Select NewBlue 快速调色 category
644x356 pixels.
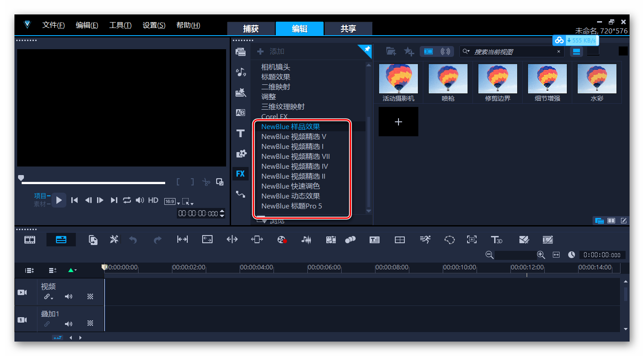pos(291,186)
